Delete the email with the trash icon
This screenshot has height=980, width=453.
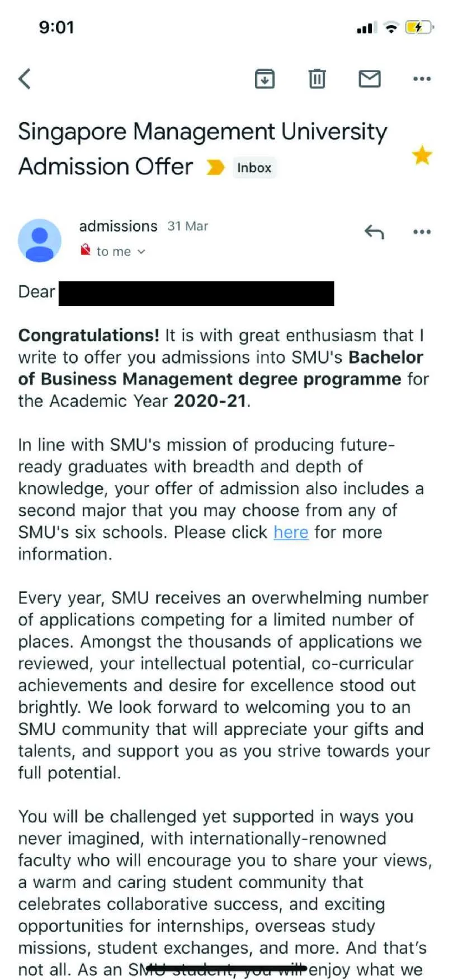click(317, 79)
